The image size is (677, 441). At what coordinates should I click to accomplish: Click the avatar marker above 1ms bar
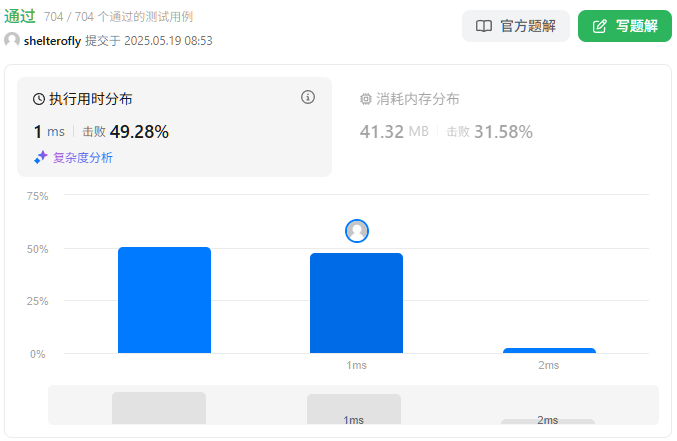pyautogui.click(x=357, y=231)
